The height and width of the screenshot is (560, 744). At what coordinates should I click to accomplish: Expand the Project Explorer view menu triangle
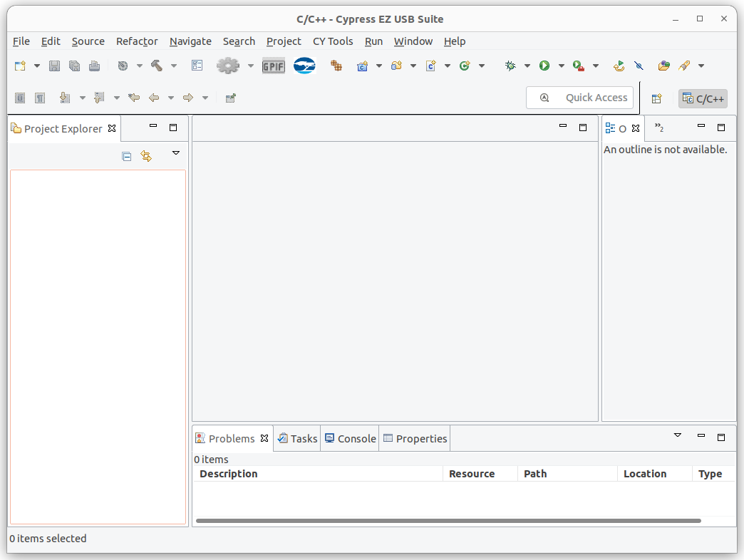176,153
